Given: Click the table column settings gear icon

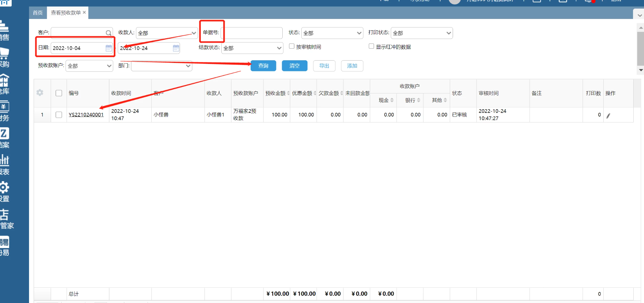Looking at the screenshot, I should (x=40, y=93).
